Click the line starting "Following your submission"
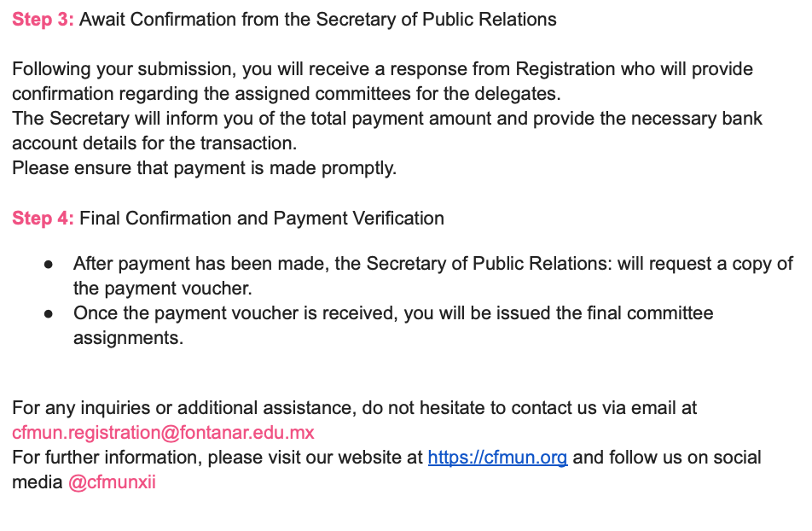The height and width of the screenshot is (531, 812). click(x=382, y=69)
